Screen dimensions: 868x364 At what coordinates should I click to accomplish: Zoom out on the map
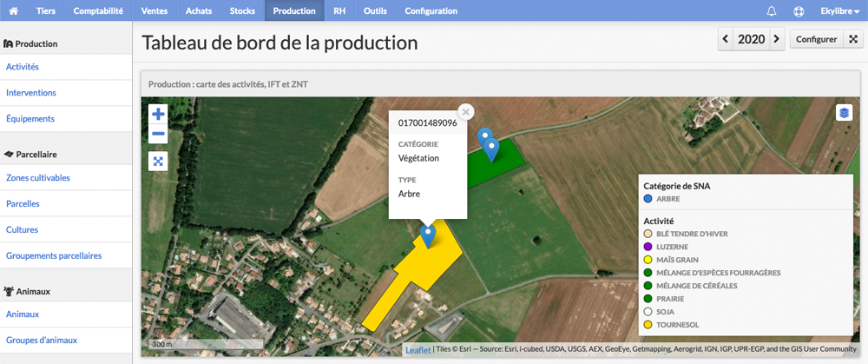(x=158, y=134)
